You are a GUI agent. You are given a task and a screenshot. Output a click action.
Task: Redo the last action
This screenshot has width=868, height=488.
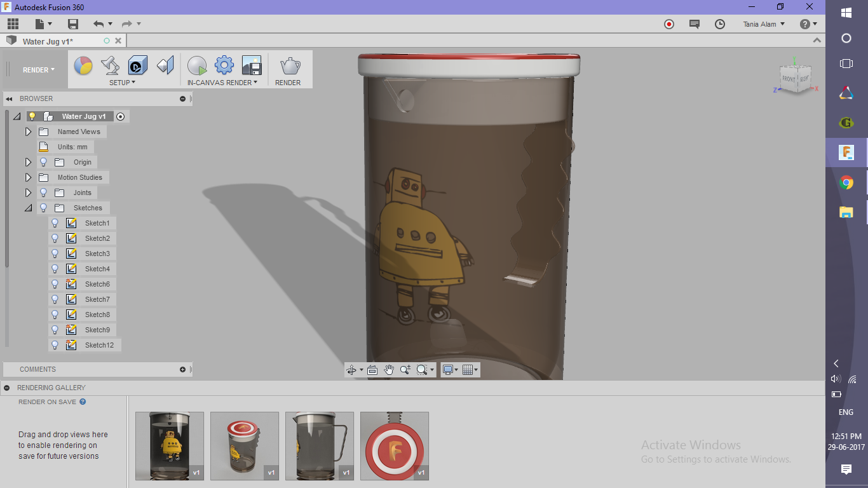click(x=126, y=24)
